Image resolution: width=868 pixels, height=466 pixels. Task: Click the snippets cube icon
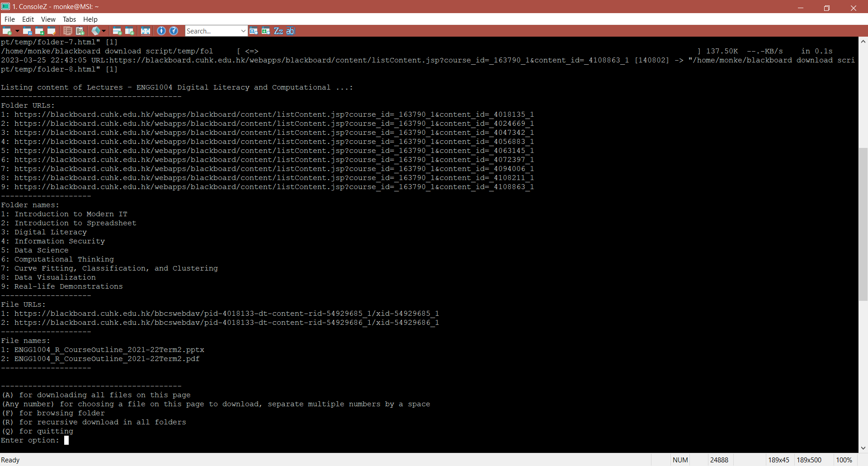(96, 31)
